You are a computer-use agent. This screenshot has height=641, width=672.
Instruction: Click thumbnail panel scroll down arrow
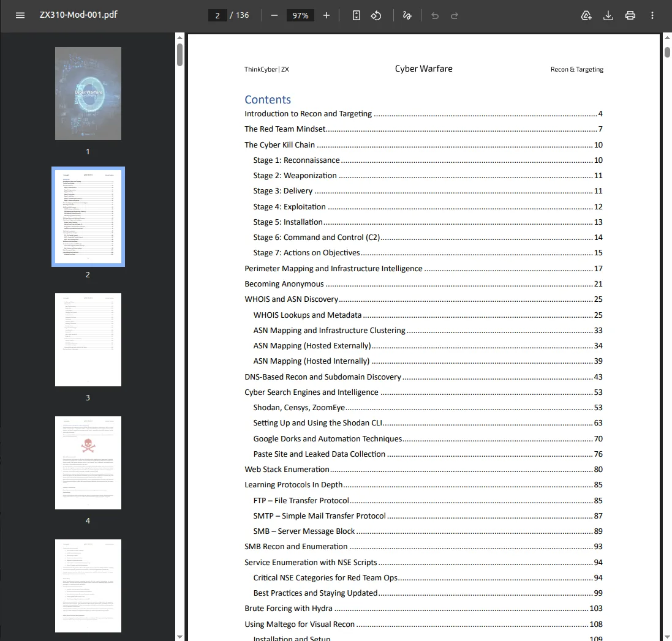179,637
